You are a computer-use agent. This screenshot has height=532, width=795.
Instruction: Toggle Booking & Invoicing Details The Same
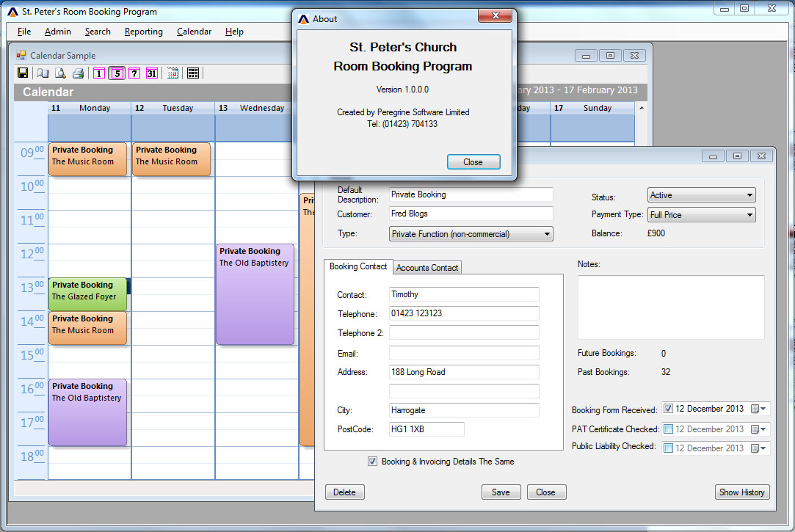pyautogui.click(x=373, y=461)
